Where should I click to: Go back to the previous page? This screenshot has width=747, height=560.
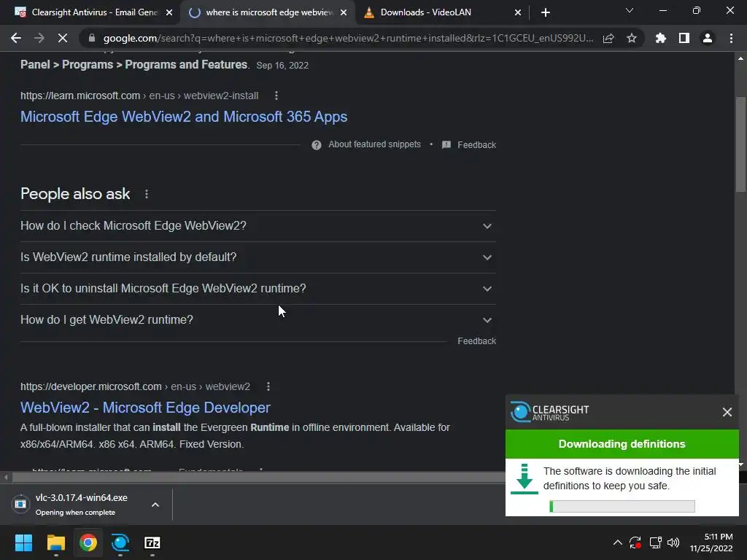pyautogui.click(x=16, y=38)
